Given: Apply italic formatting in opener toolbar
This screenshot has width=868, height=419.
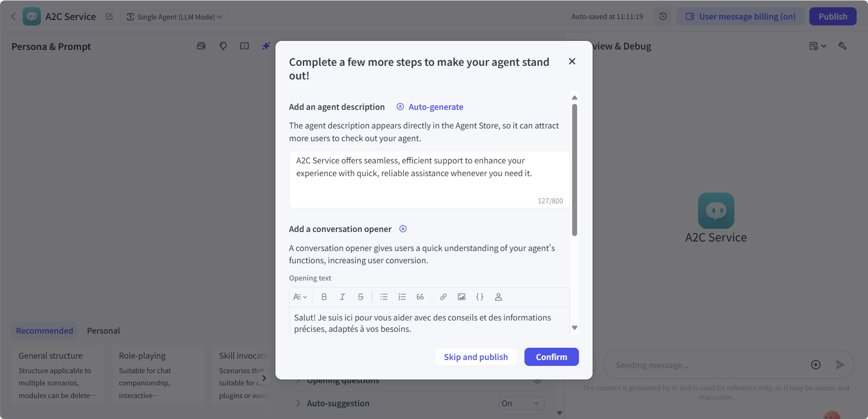Looking at the screenshot, I should coord(342,297).
